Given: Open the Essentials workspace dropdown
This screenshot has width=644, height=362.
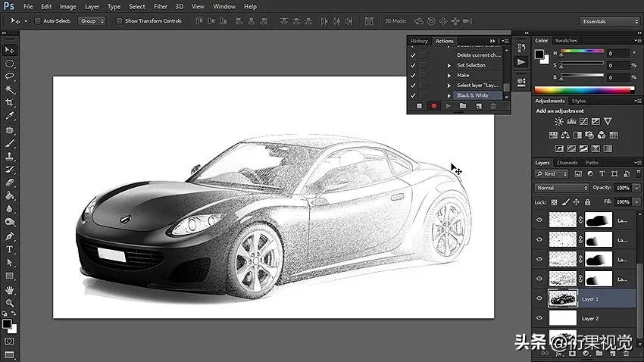Looking at the screenshot, I should coord(611,21).
